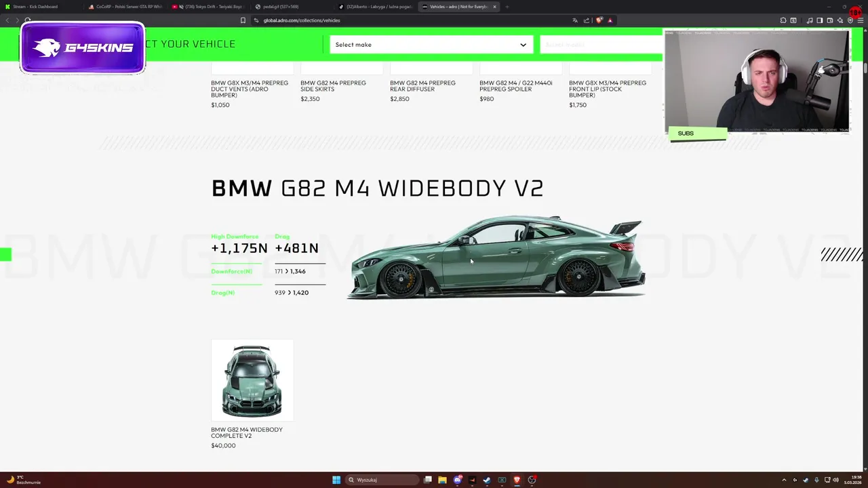Switch to Tokyo Drift Teriyaki Boyz tab
Image resolution: width=868 pixels, height=488 pixels.
210,7
